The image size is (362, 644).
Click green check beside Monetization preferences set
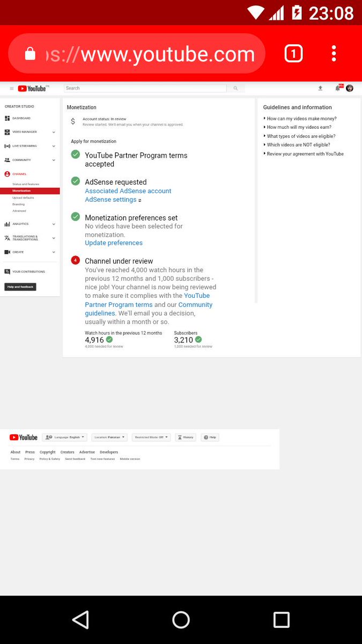(76, 217)
